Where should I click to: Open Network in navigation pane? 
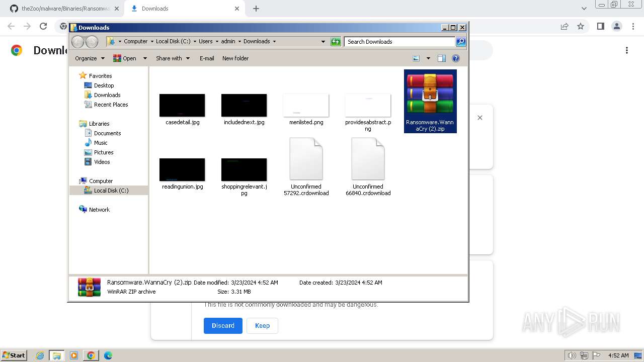[99, 210]
